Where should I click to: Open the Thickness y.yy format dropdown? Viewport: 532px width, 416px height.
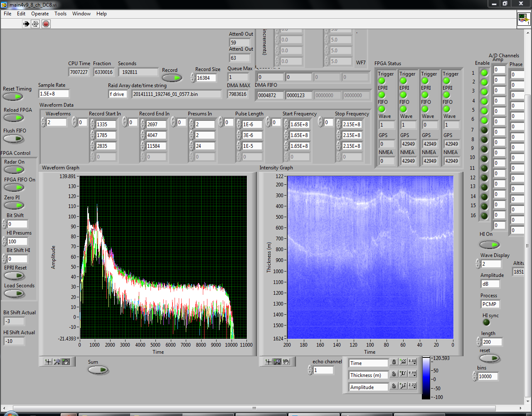tap(412, 374)
